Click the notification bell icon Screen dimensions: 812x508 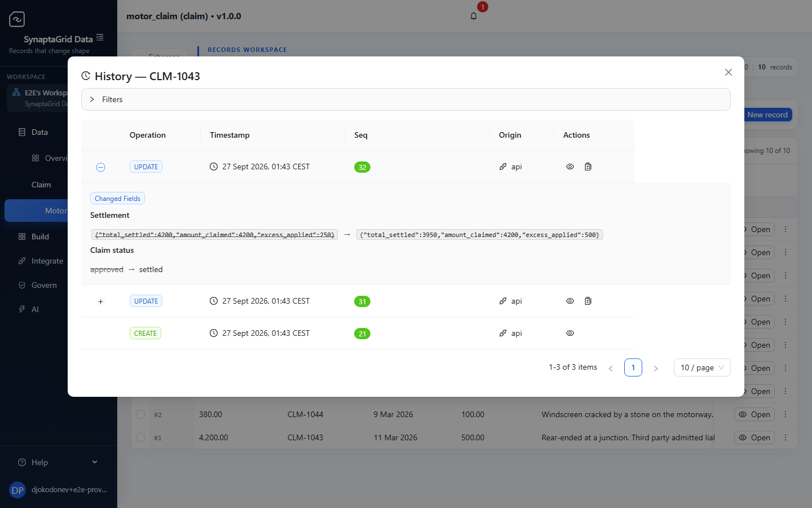474,16
